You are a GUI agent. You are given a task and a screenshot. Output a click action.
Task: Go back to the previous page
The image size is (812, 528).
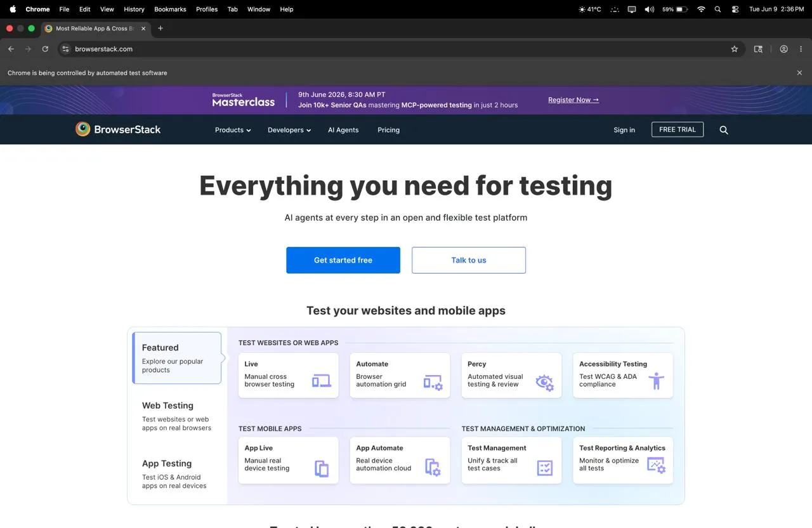pos(11,49)
